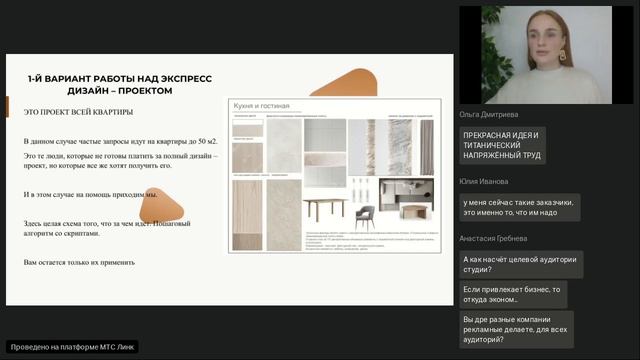
Task: Click the line 'Вам остается только их применить'
Action: point(79,262)
